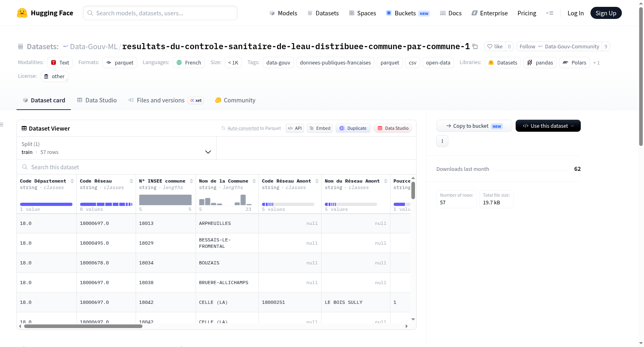This screenshot has width=644, height=347.
Task: Click the search magnifier icon in top bar
Action: click(90, 13)
